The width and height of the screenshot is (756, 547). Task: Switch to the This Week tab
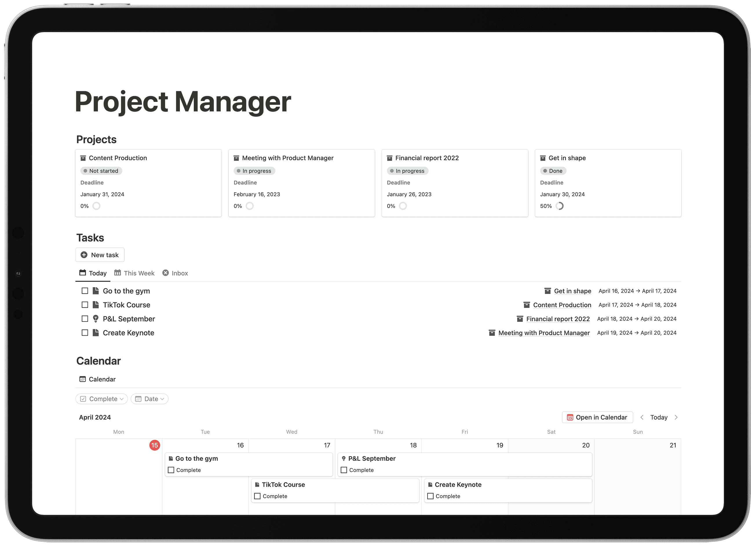point(134,273)
